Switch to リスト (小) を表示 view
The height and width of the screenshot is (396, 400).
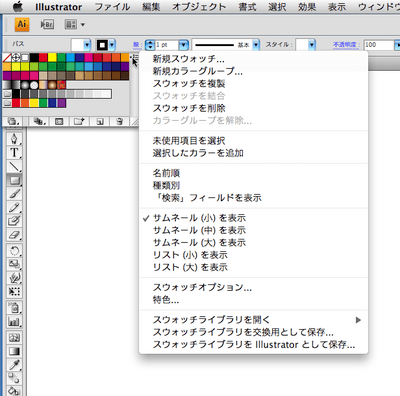point(254,255)
